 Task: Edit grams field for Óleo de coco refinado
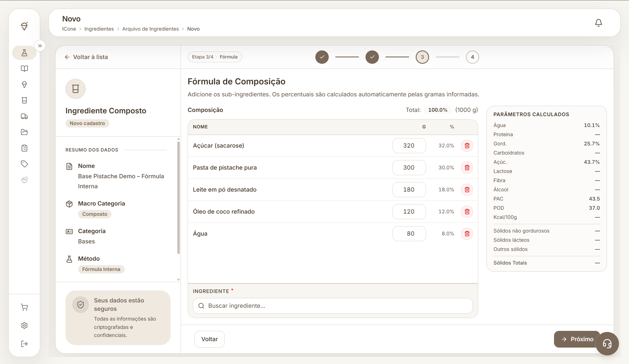click(x=409, y=212)
